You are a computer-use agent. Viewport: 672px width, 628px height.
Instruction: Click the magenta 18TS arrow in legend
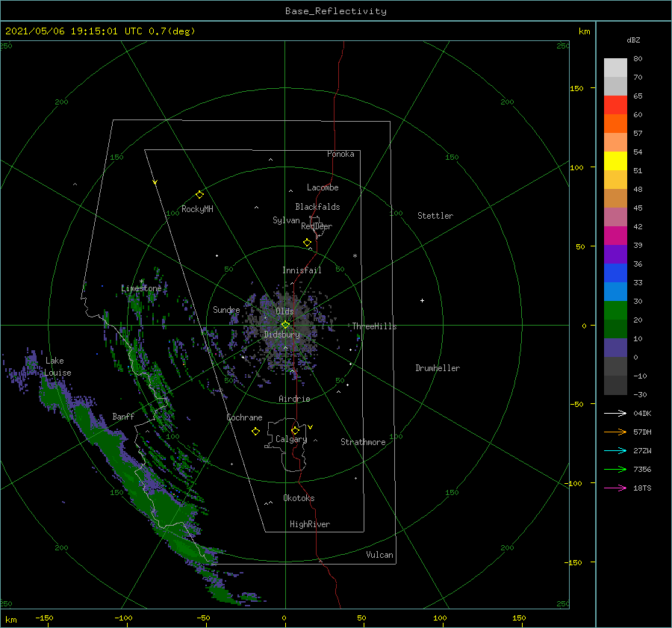coord(615,488)
